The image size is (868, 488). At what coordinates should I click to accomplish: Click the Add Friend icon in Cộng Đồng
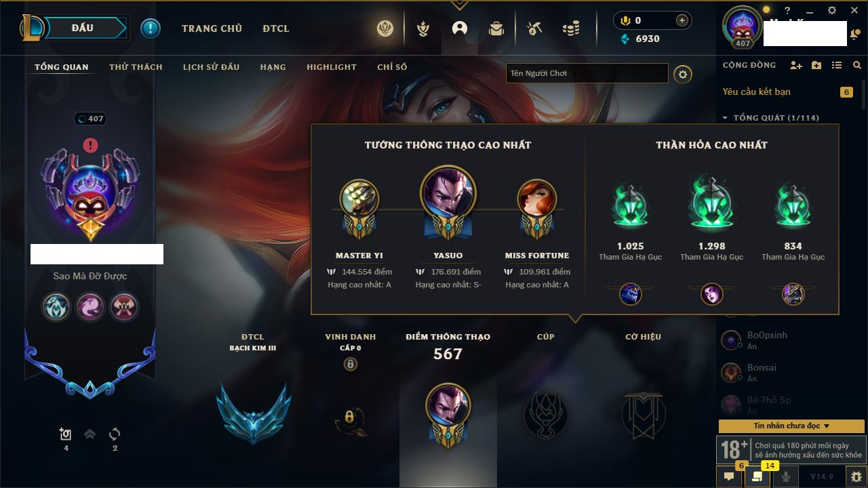coord(796,65)
